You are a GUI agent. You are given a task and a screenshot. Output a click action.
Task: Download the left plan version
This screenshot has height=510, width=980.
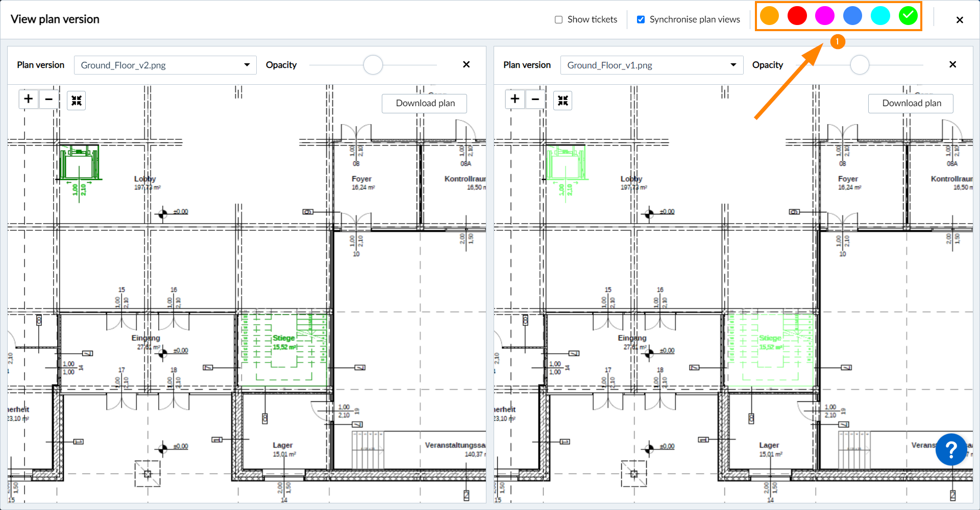[425, 103]
